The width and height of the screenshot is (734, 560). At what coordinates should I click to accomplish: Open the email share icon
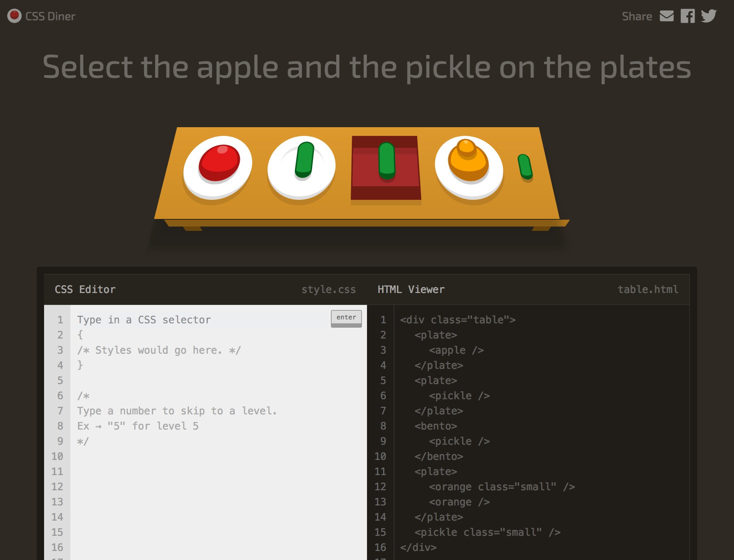667,16
